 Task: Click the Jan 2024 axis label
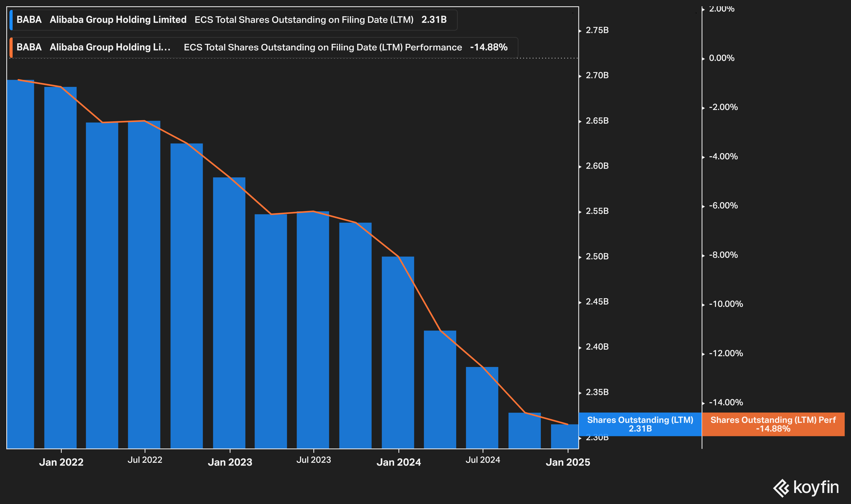pos(399,462)
